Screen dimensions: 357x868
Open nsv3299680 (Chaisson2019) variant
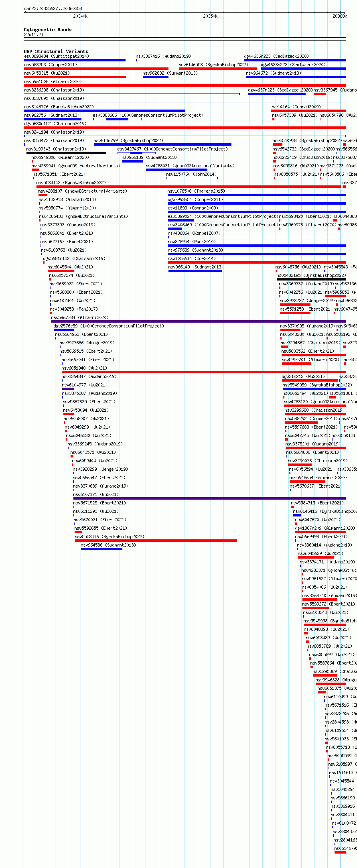click(314, 410)
